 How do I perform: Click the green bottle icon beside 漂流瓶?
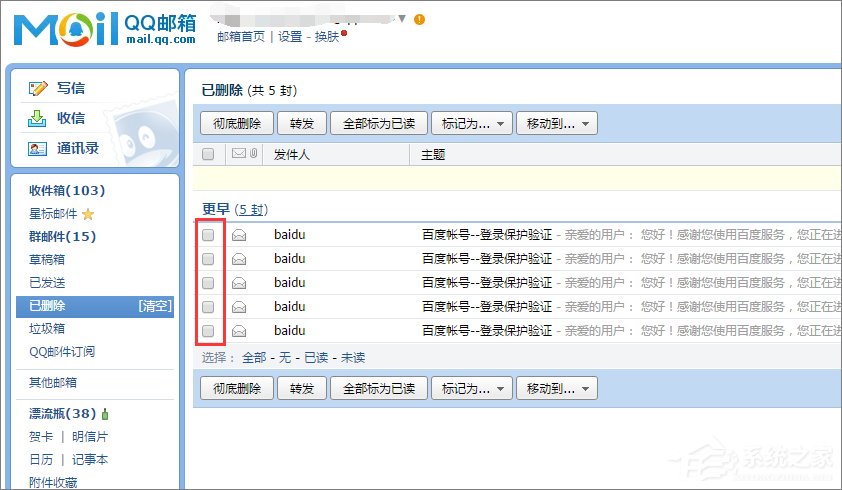coord(105,414)
